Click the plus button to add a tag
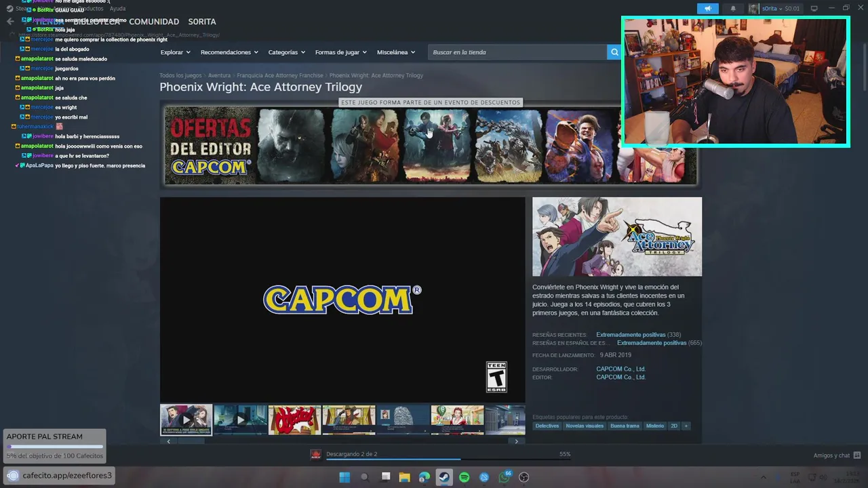868x488 pixels. coord(686,426)
